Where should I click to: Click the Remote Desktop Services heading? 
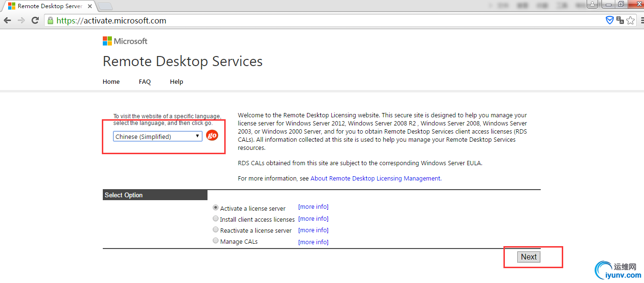click(x=183, y=62)
